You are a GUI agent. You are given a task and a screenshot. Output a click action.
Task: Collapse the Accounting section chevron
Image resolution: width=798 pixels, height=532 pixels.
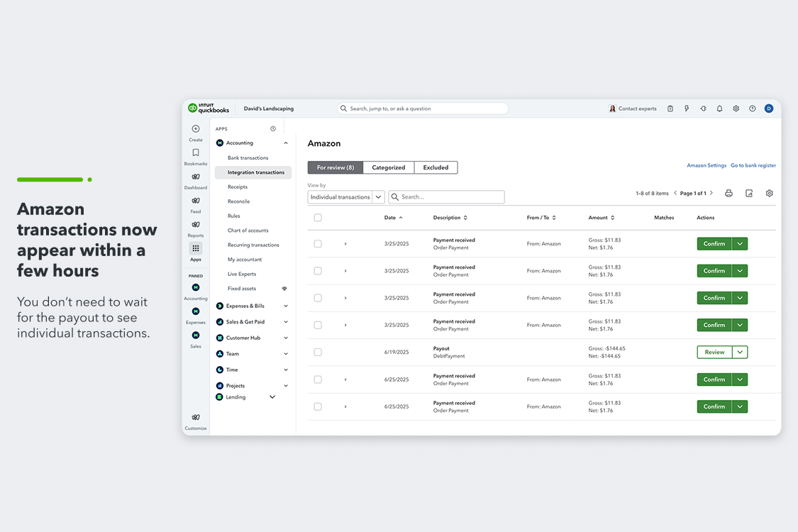click(286, 143)
